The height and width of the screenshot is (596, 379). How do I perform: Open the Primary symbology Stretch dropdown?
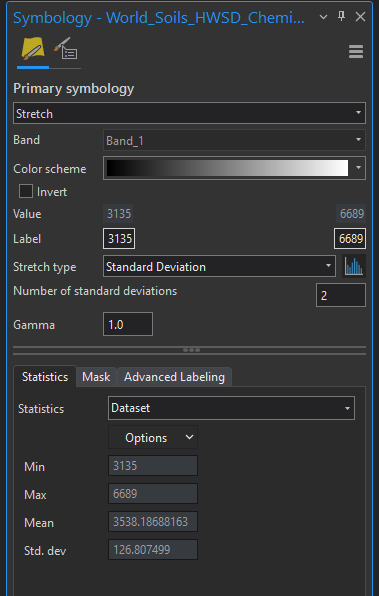tap(189, 113)
